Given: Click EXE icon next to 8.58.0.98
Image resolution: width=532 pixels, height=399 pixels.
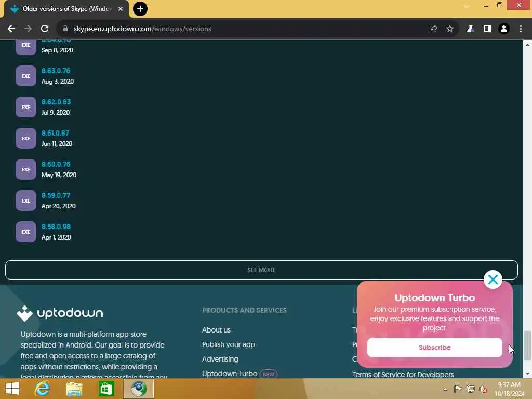Looking at the screenshot, I should [26, 232].
